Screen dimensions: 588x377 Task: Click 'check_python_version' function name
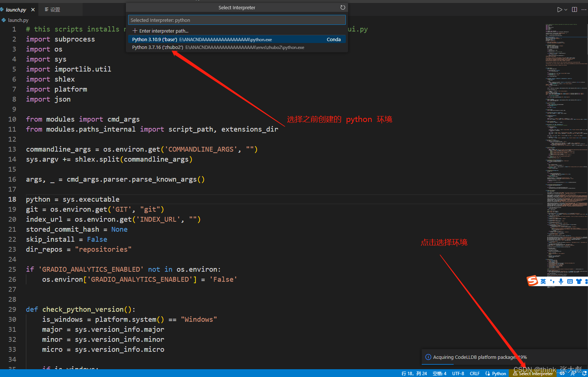click(x=83, y=310)
